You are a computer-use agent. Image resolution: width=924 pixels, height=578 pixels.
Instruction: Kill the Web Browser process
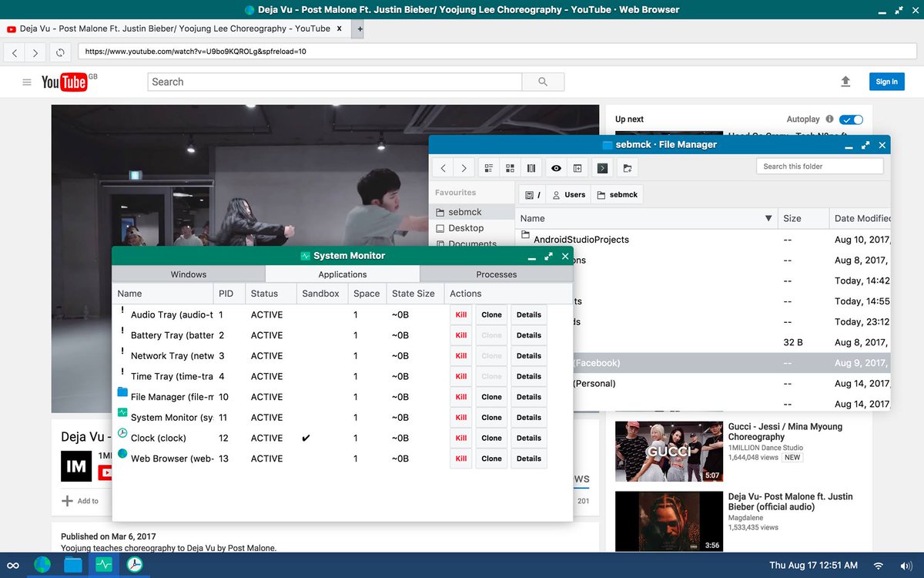click(x=461, y=459)
